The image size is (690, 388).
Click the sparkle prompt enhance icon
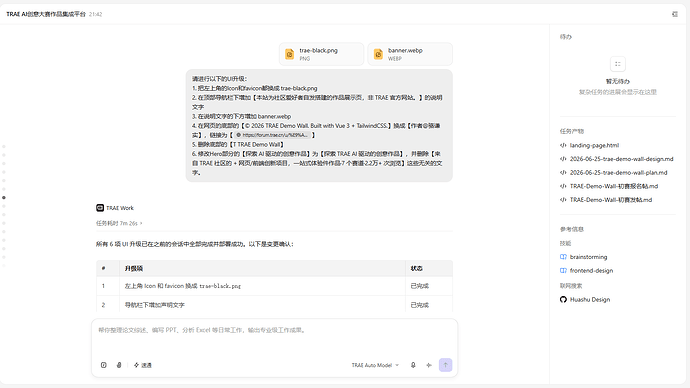(x=429, y=365)
